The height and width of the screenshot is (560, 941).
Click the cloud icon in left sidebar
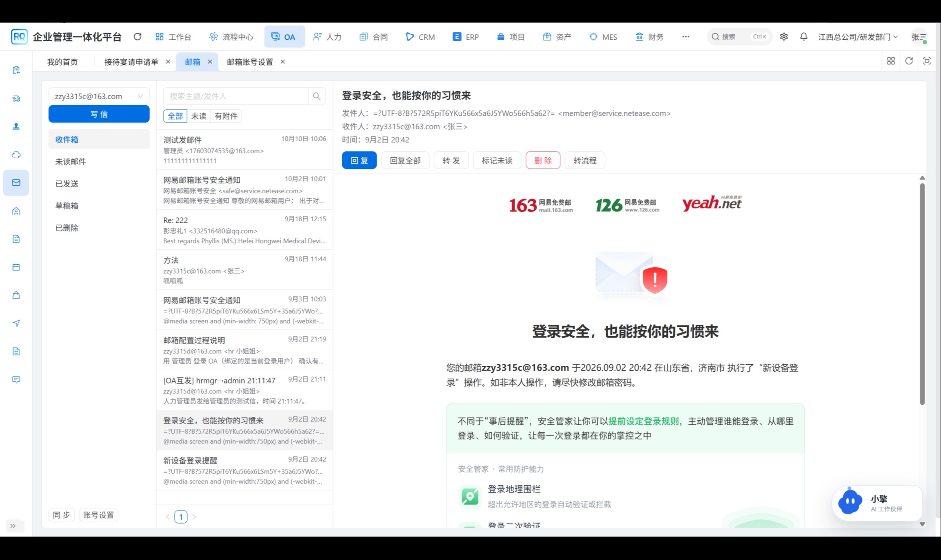tap(16, 154)
